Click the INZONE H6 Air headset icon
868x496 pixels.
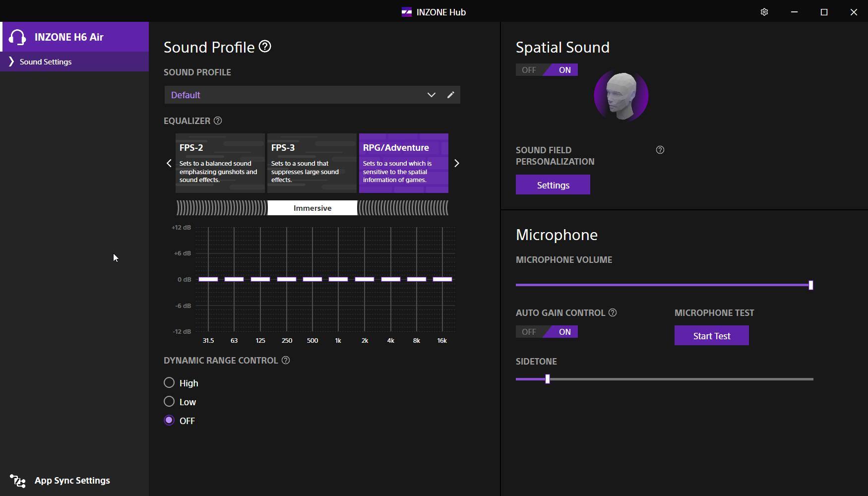[x=17, y=37]
